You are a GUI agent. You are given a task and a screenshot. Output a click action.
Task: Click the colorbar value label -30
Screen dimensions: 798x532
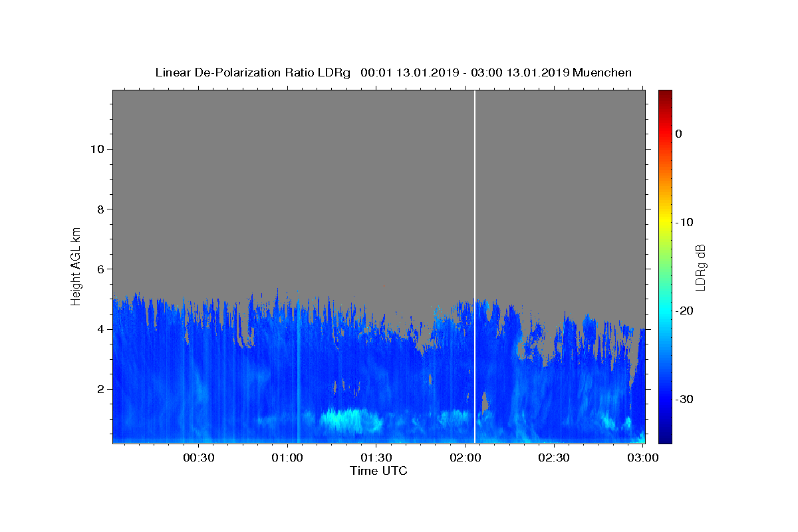pyautogui.click(x=684, y=399)
